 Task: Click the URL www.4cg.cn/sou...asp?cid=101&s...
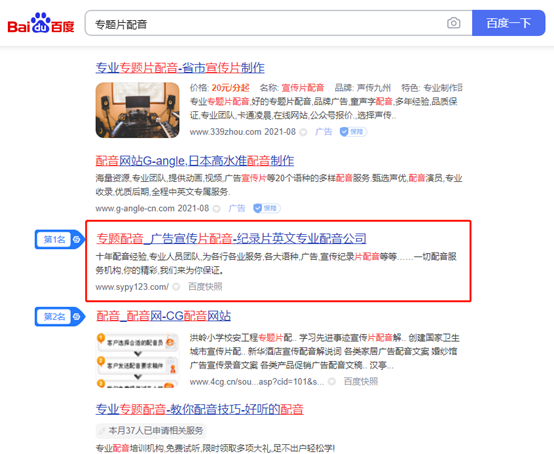(x=257, y=382)
